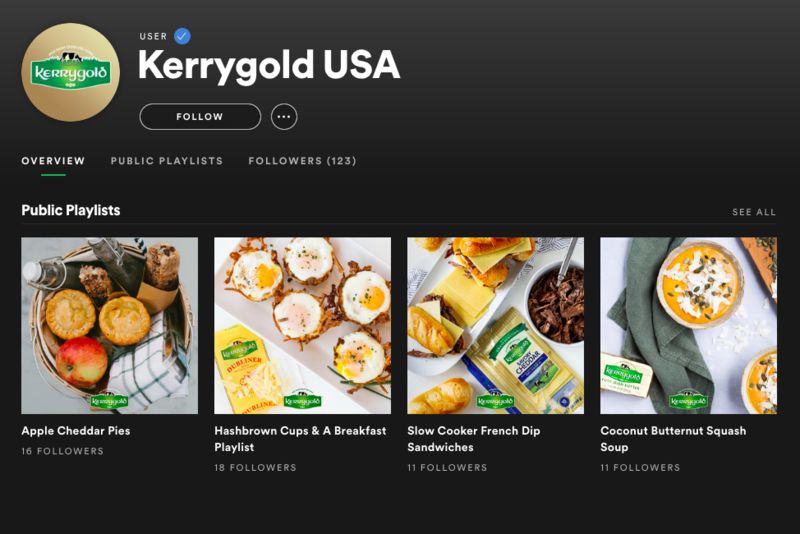Viewport: 800px width, 534px height.
Task: Open the Hashbrown Cups playlist cover image
Action: click(303, 325)
